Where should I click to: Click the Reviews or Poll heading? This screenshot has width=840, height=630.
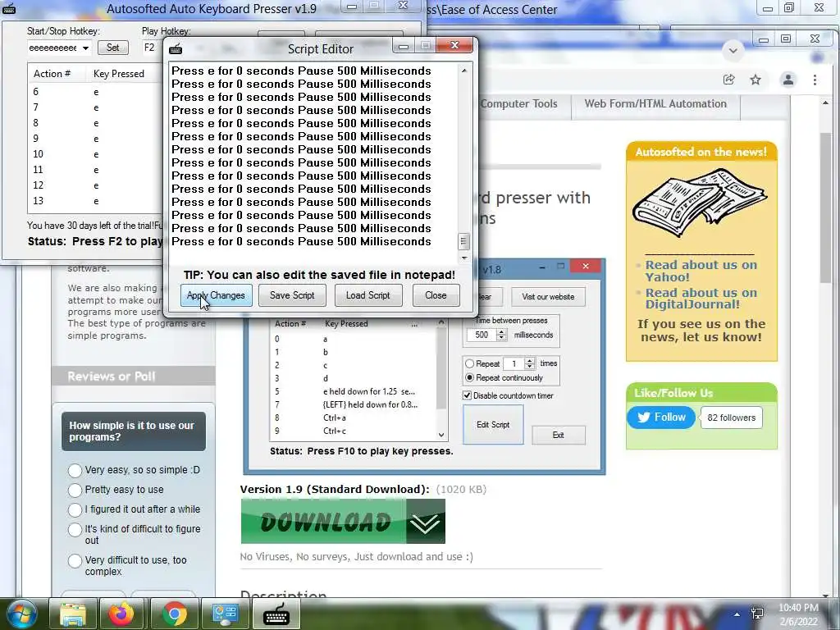pyautogui.click(x=112, y=377)
